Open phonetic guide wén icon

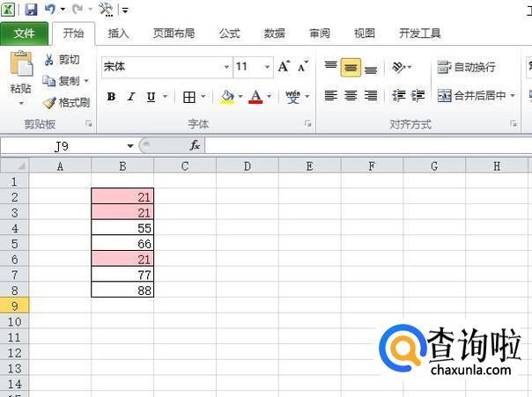292,97
